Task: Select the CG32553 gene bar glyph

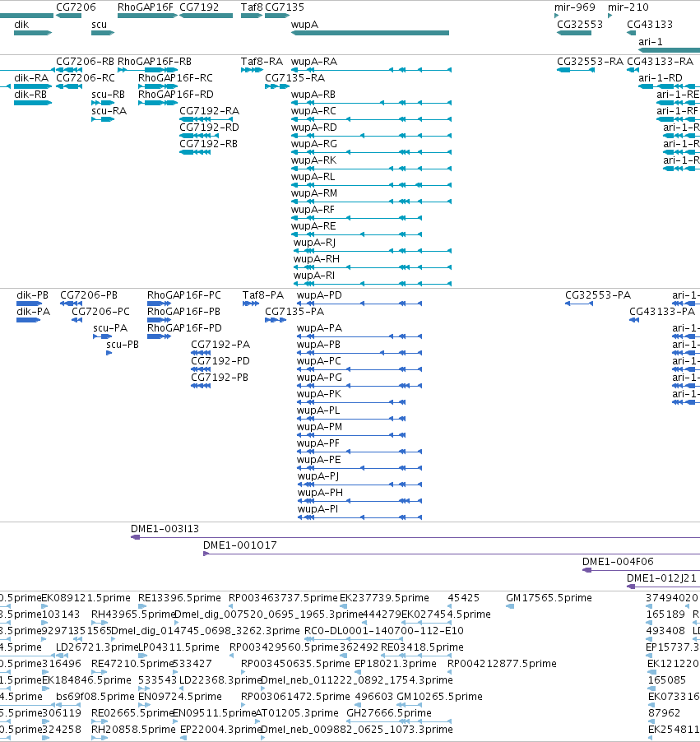Action: tap(574, 33)
